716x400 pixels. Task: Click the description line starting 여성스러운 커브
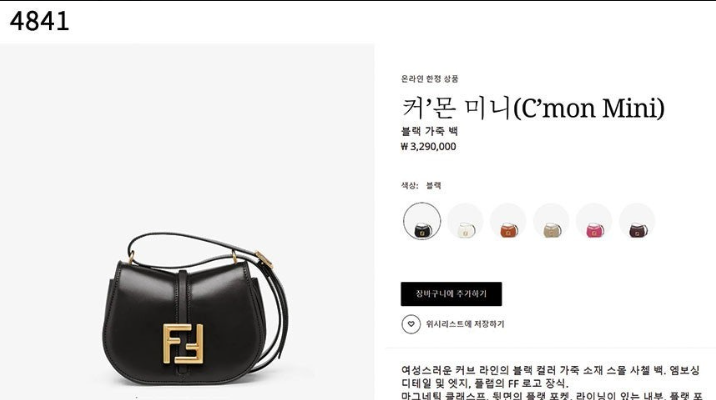[x=550, y=370]
